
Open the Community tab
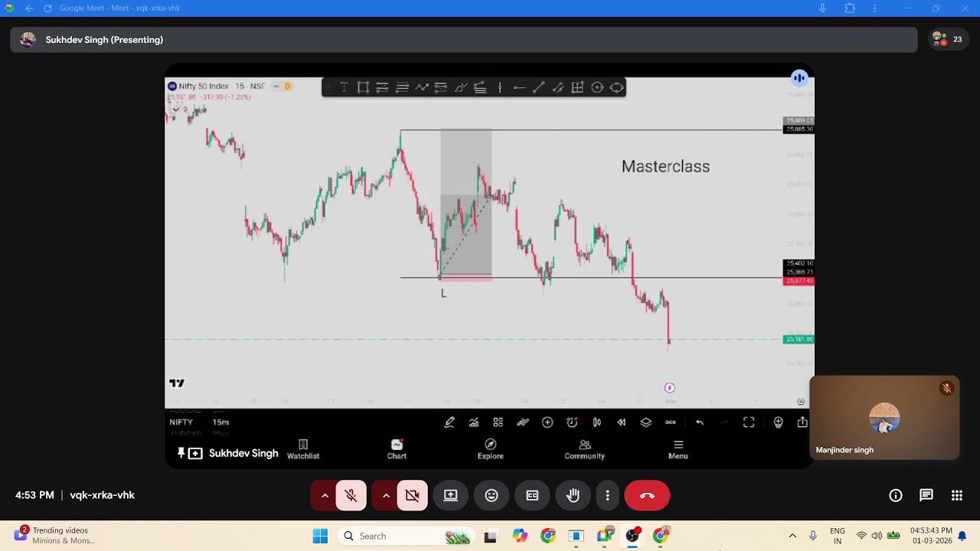coord(585,449)
